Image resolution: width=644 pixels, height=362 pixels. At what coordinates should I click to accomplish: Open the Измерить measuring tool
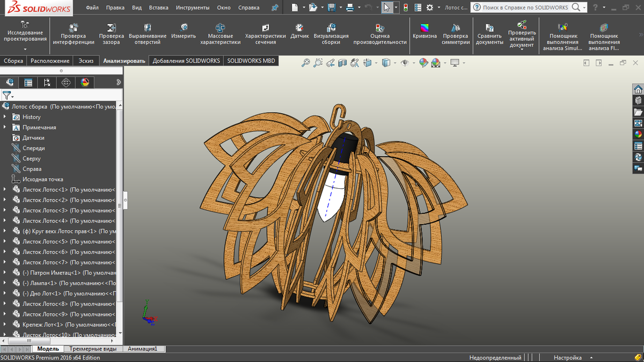(x=184, y=31)
